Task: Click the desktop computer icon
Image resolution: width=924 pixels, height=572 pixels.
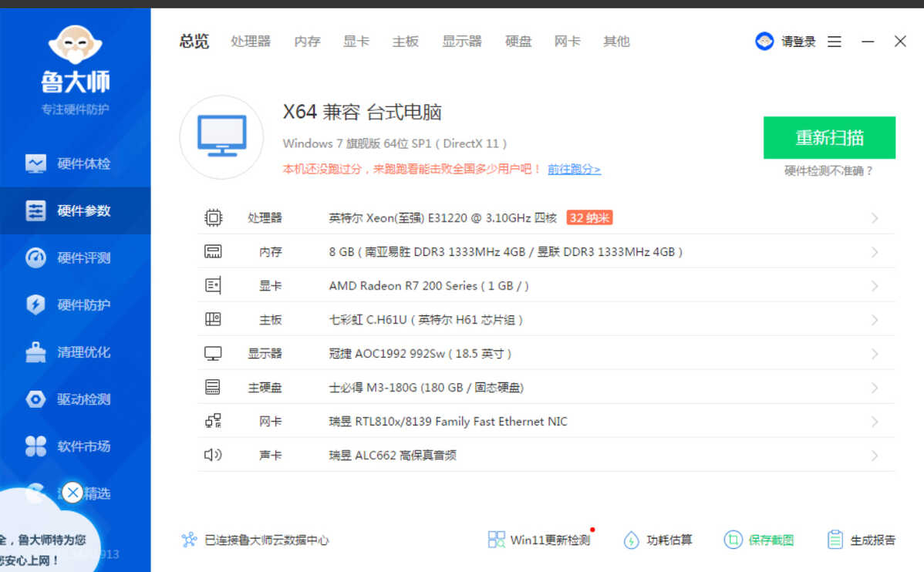Action: point(221,136)
